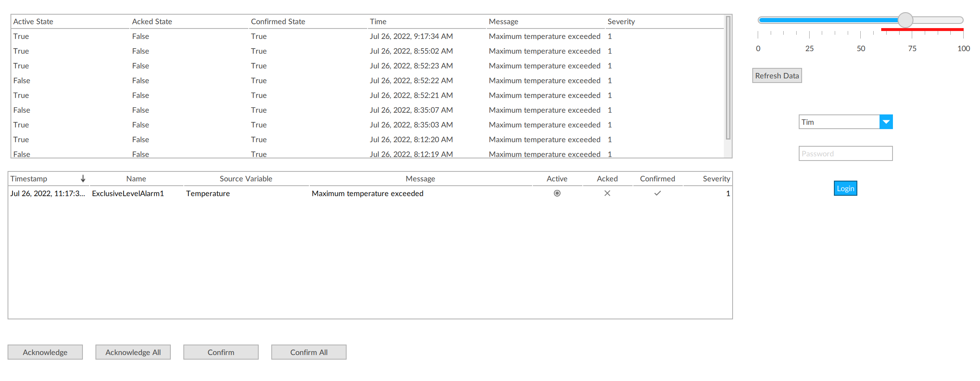
Task: Click the Timestamp sort arrow icon
Action: click(x=83, y=179)
